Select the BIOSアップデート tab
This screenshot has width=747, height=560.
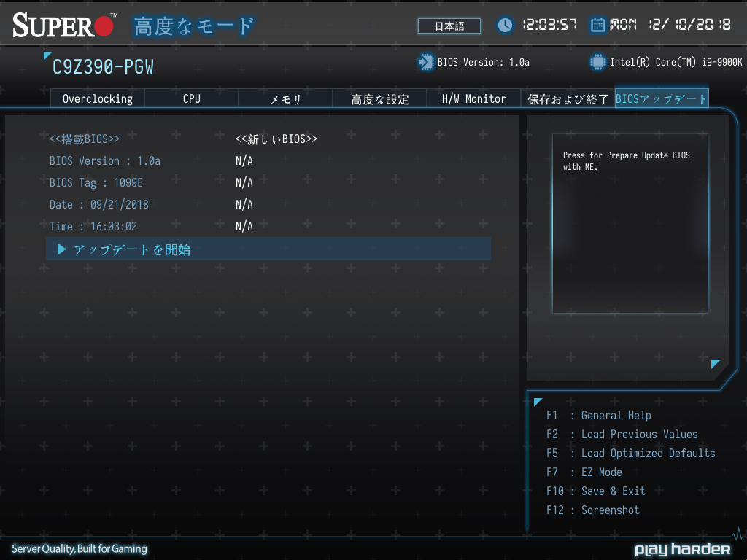pos(662,98)
